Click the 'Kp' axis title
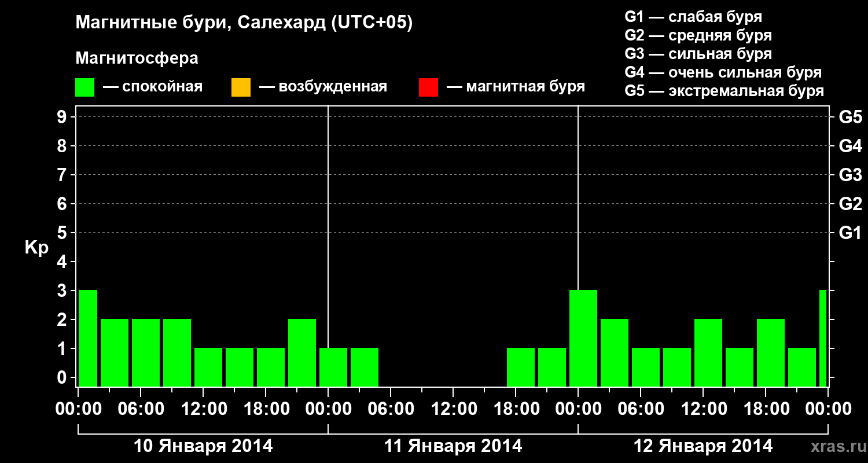This screenshot has width=868, height=463. tap(36, 248)
